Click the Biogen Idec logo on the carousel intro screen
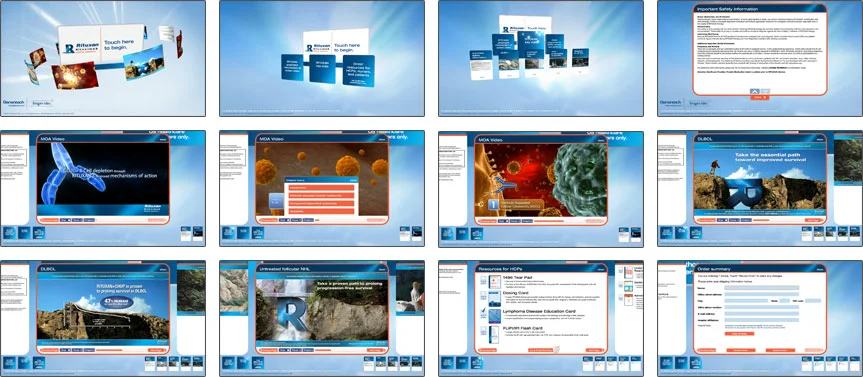Image resolution: width=863 pixels, height=377 pixels. pyautogui.click(x=41, y=102)
